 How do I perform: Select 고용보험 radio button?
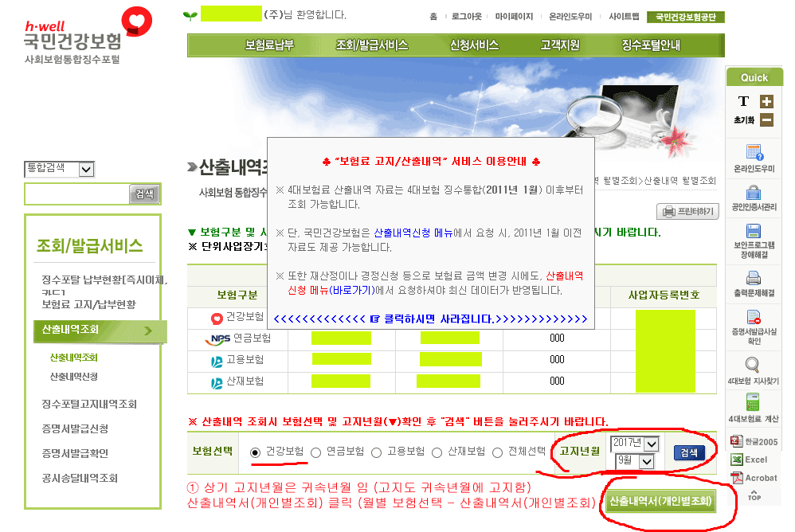pyautogui.click(x=376, y=452)
